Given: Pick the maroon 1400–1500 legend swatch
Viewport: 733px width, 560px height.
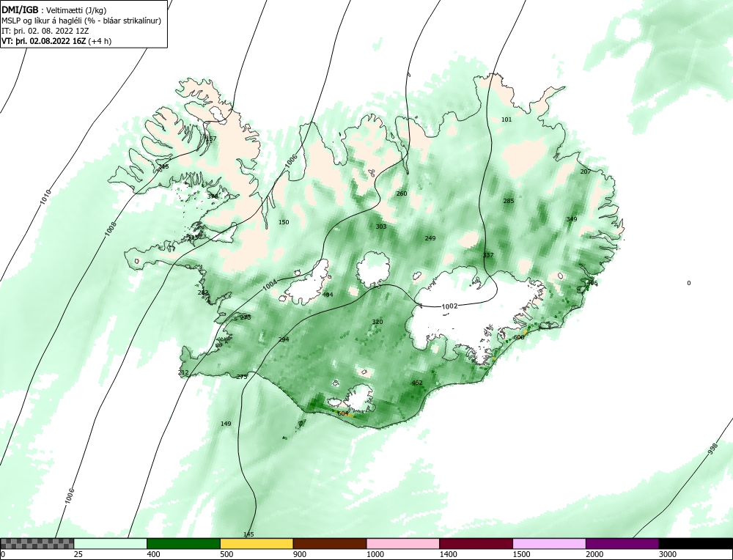Looking at the screenshot, I should (x=476, y=543).
